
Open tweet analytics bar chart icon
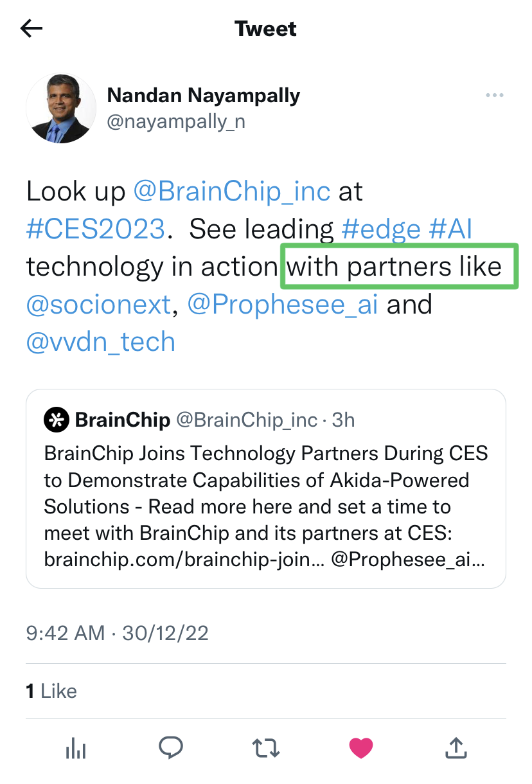[76, 747]
